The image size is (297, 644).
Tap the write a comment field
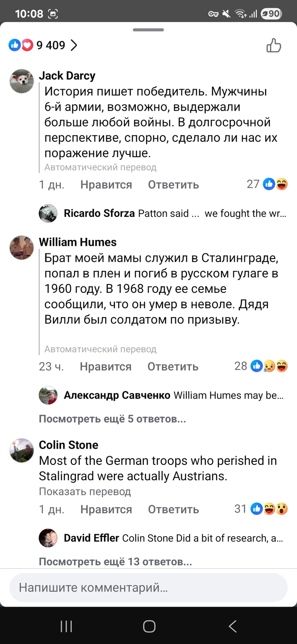click(x=148, y=588)
